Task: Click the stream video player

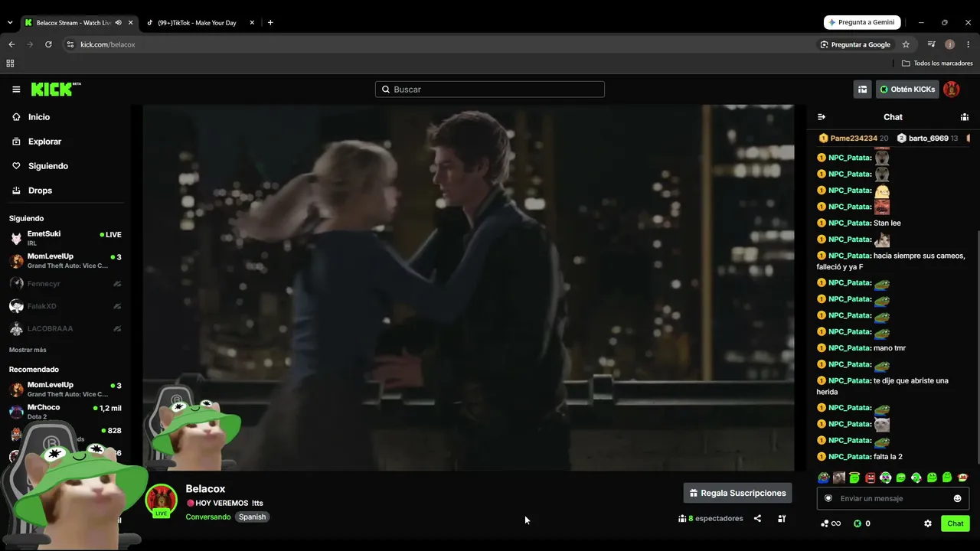Action: pos(469,288)
